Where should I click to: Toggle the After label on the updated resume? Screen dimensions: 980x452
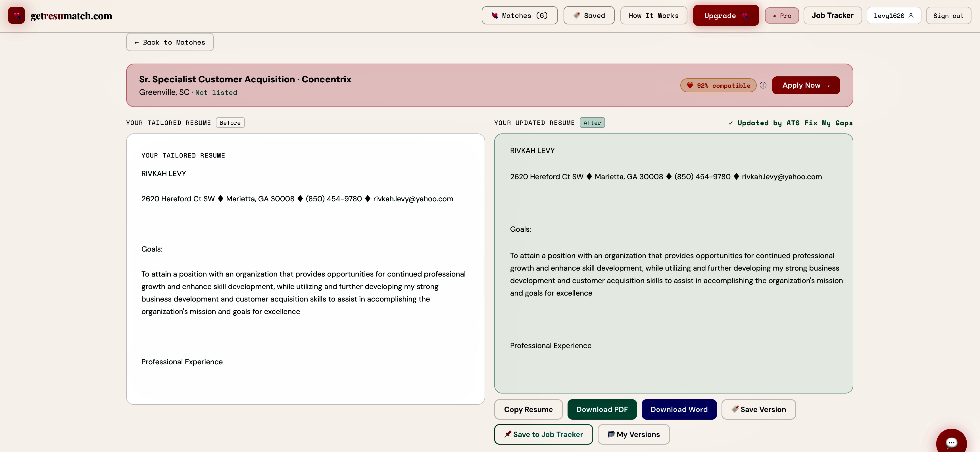592,122
